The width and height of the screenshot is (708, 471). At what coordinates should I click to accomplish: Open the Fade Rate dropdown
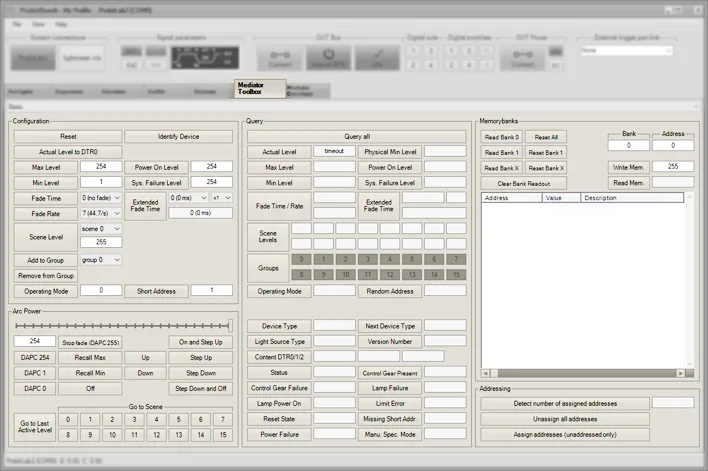101,213
